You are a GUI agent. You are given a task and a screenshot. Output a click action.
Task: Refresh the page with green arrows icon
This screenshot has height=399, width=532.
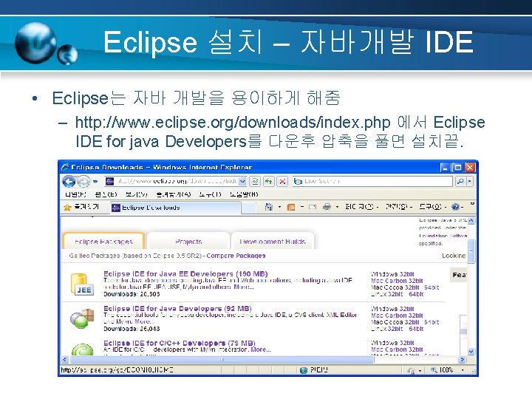[x=269, y=182]
